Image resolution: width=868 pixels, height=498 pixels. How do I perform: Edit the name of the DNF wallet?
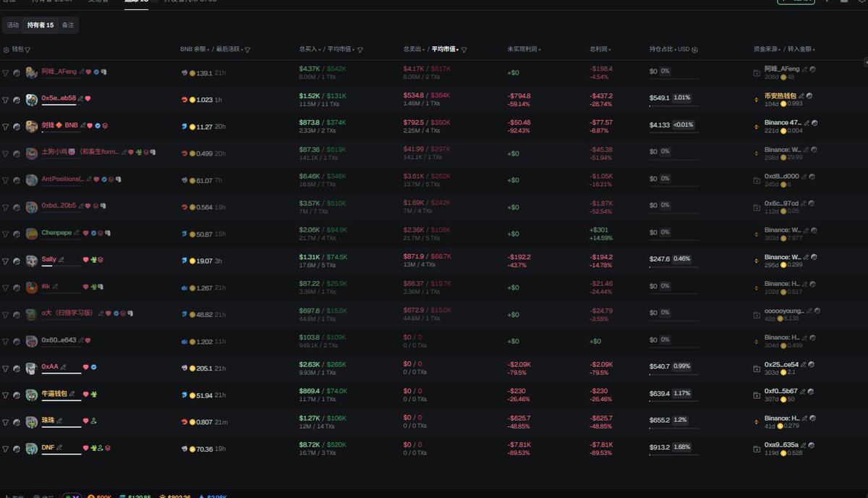(x=59, y=447)
